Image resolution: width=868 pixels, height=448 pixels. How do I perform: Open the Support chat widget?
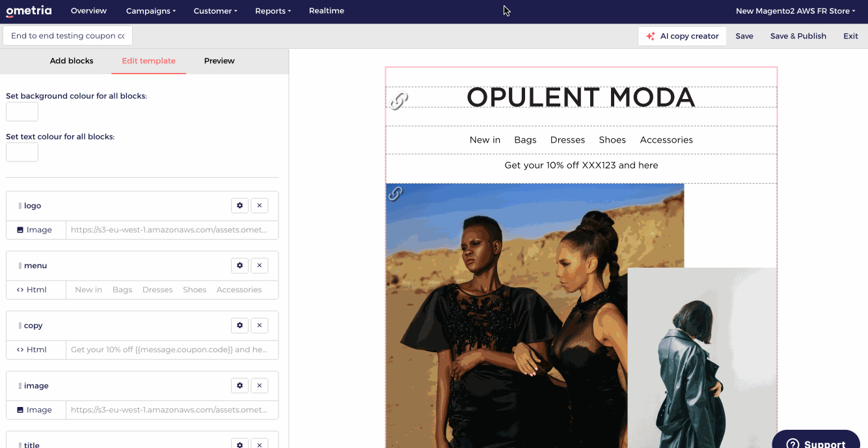816,440
